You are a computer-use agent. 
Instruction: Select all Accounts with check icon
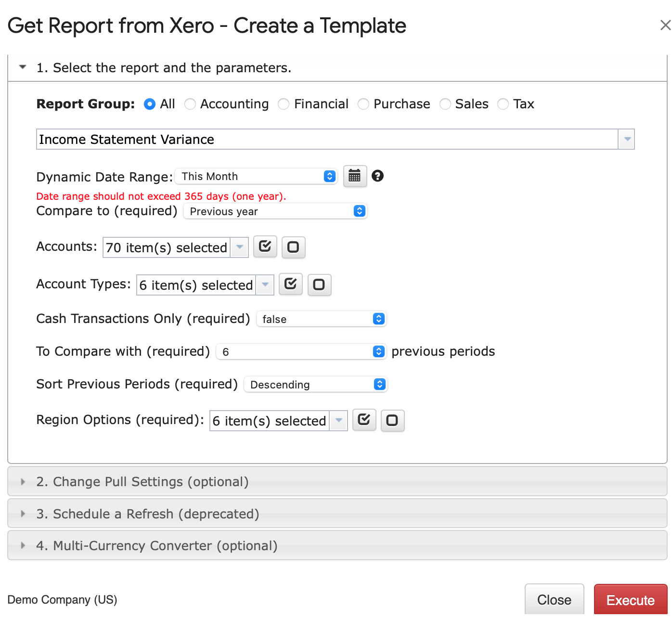coord(265,247)
